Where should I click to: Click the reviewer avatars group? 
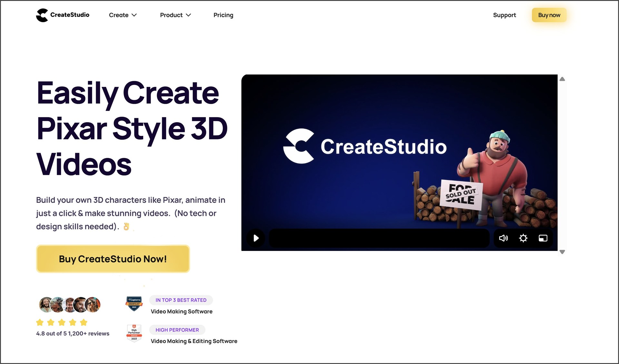click(70, 305)
